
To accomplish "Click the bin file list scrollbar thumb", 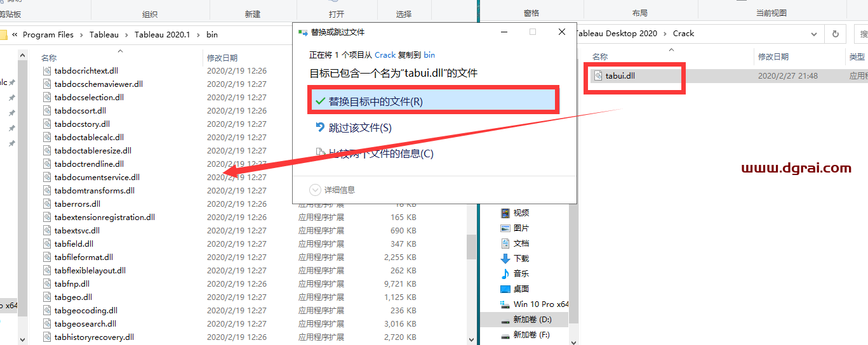I will click(x=471, y=247).
